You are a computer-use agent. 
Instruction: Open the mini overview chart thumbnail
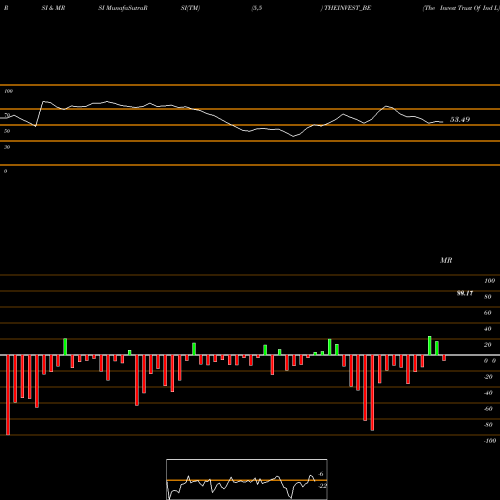[x=247, y=479]
